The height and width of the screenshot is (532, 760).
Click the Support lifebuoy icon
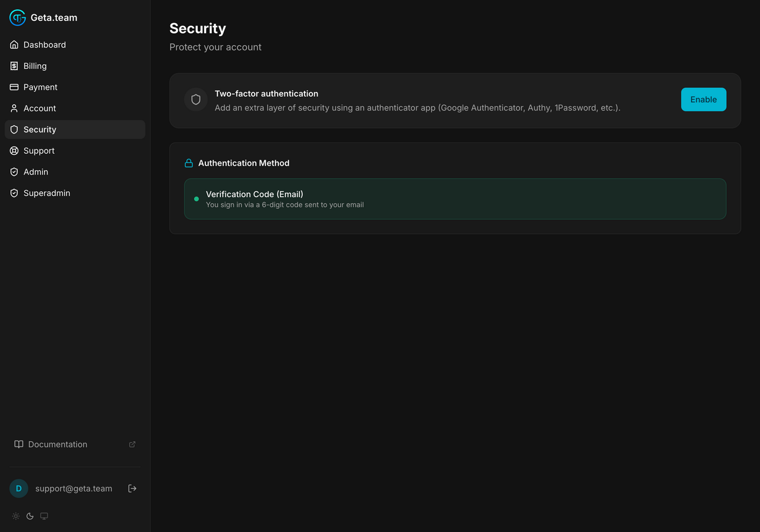pyautogui.click(x=14, y=151)
